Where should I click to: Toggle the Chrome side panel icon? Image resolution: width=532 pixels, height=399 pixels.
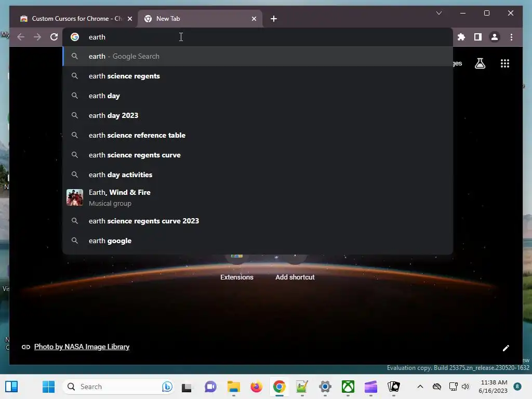[x=478, y=37]
